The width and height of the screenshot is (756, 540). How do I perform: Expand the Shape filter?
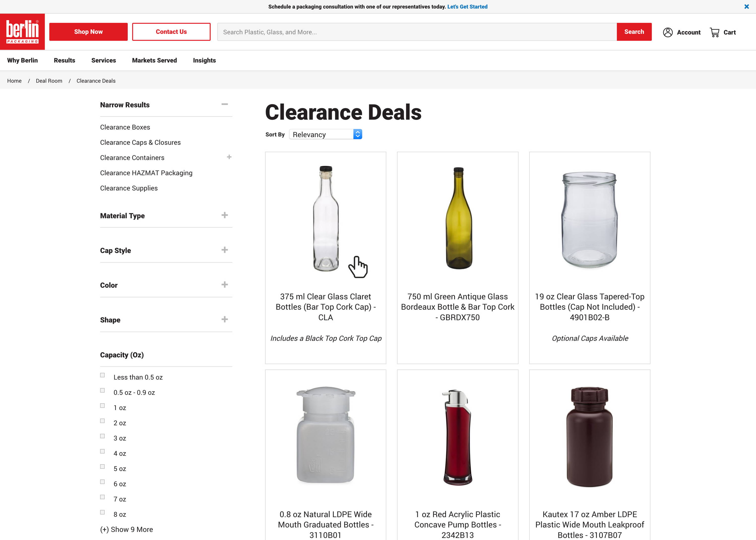[225, 320]
